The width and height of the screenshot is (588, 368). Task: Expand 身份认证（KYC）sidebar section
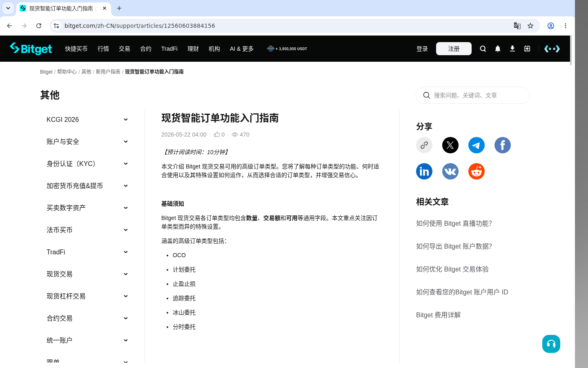(87, 164)
